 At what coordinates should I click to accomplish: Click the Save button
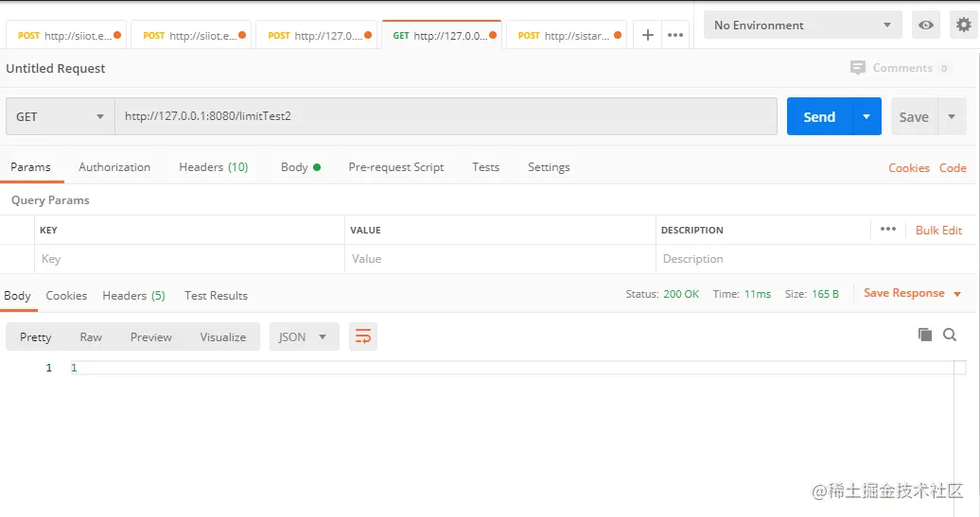coord(914,116)
